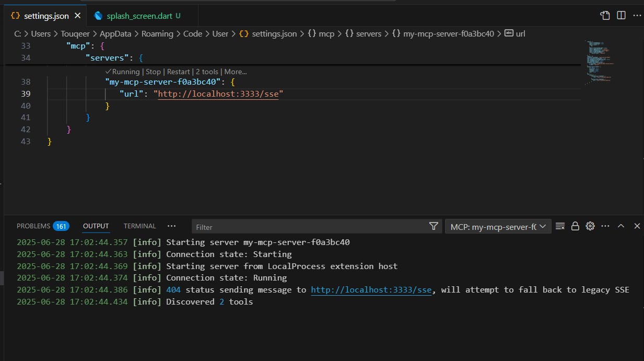Click the filter funnel icon in Output

pos(433,226)
